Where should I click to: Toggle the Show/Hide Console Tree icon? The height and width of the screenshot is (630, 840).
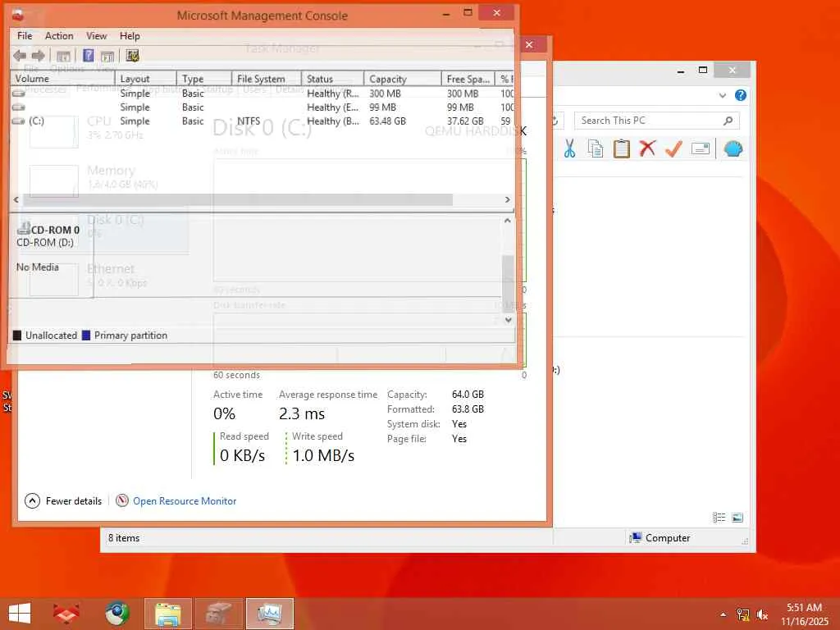[x=64, y=56]
